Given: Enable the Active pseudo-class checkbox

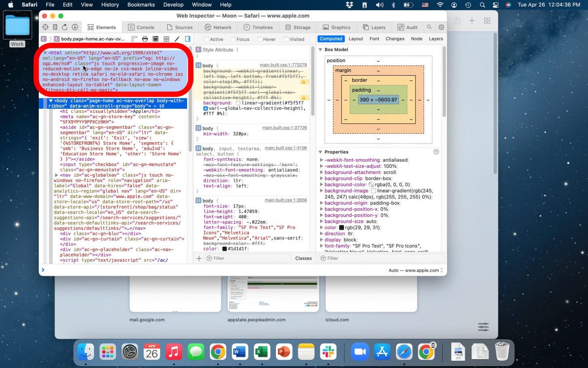Looking at the screenshot, I should point(206,39).
